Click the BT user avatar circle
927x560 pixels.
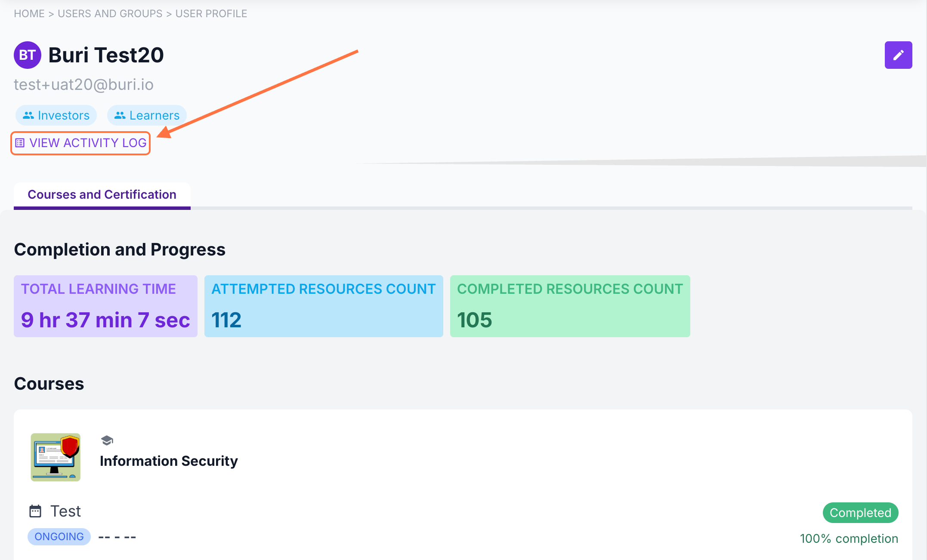click(28, 55)
